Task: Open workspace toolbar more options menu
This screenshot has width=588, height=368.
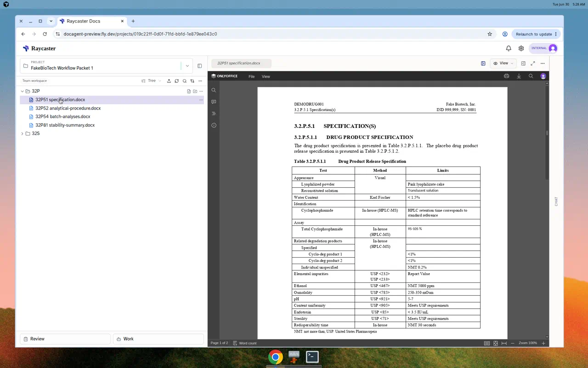Action: (x=200, y=81)
